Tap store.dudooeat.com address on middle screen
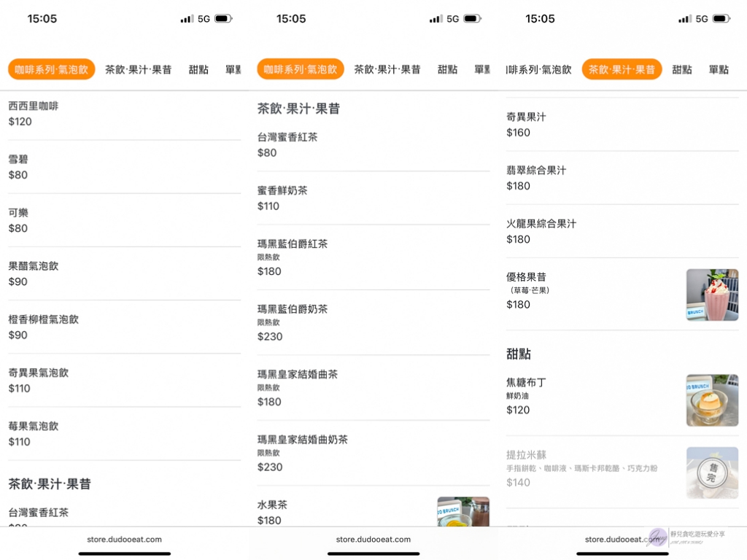Screen dimensions: 747x560 click(x=373, y=540)
